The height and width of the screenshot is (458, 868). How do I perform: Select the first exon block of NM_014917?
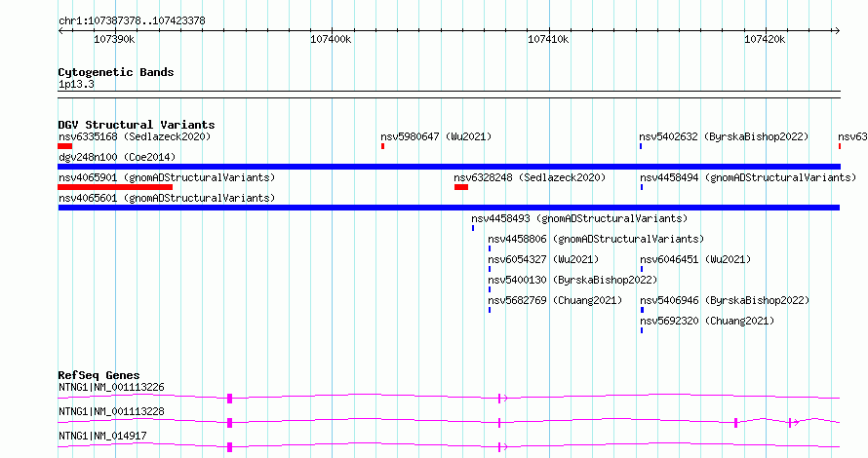(230, 447)
